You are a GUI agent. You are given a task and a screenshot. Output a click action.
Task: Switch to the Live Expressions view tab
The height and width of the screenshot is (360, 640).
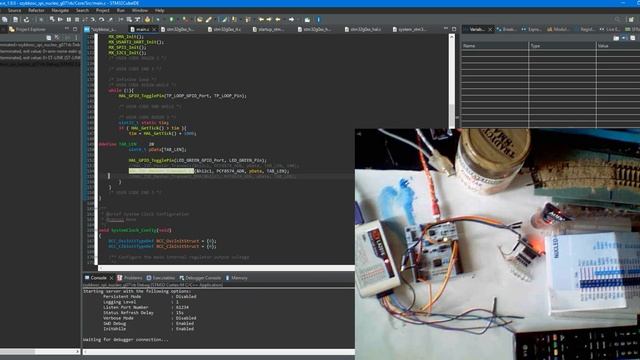[x=609, y=29]
